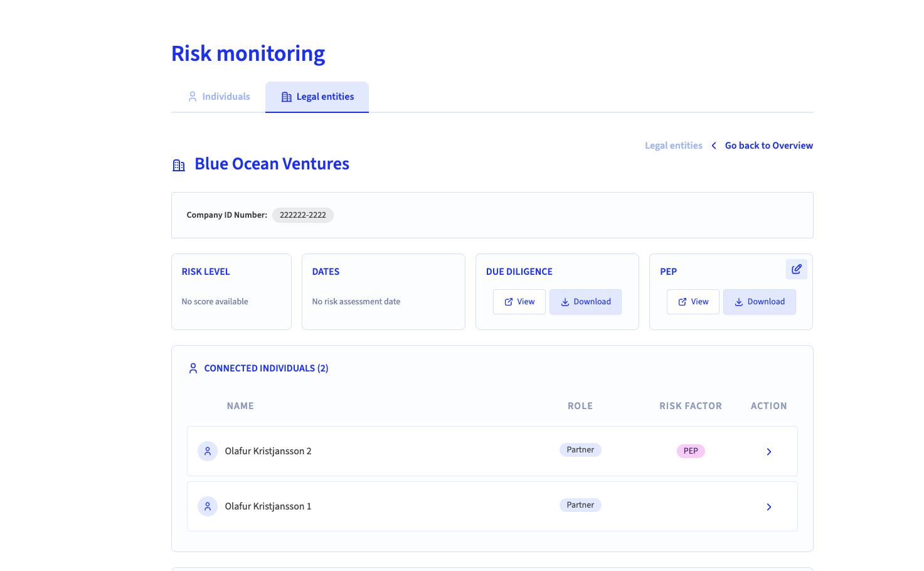Open Olafur Kristjansson 2 details chevron

[x=769, y=452]
